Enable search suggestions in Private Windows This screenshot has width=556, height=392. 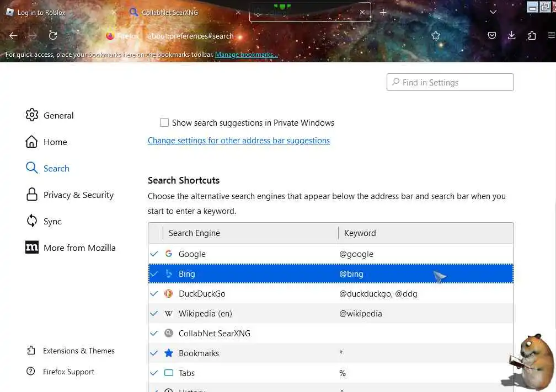click(x=164, y=123)
